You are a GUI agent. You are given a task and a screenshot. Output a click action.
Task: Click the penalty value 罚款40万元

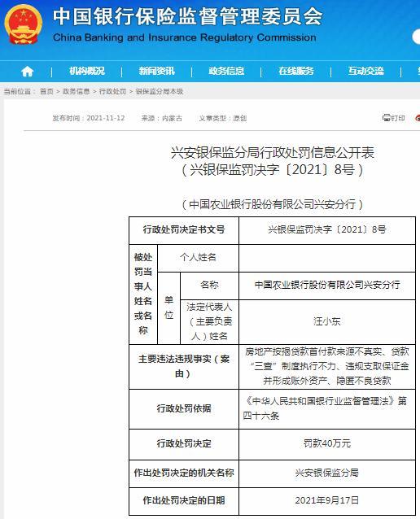[327, 443]
